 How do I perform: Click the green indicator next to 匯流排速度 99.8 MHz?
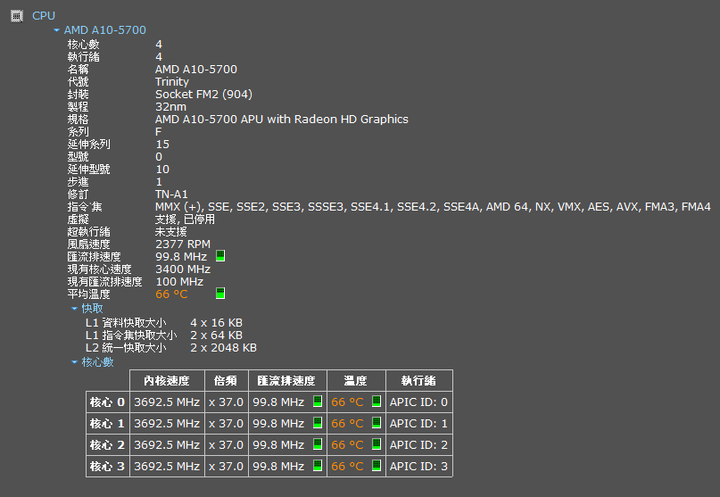(x=220, y=256)
